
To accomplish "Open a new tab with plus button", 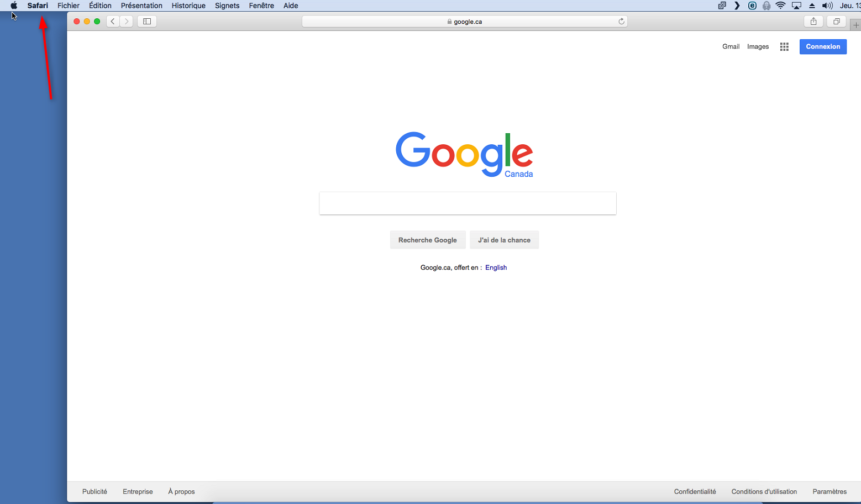I will click(856, 25).
